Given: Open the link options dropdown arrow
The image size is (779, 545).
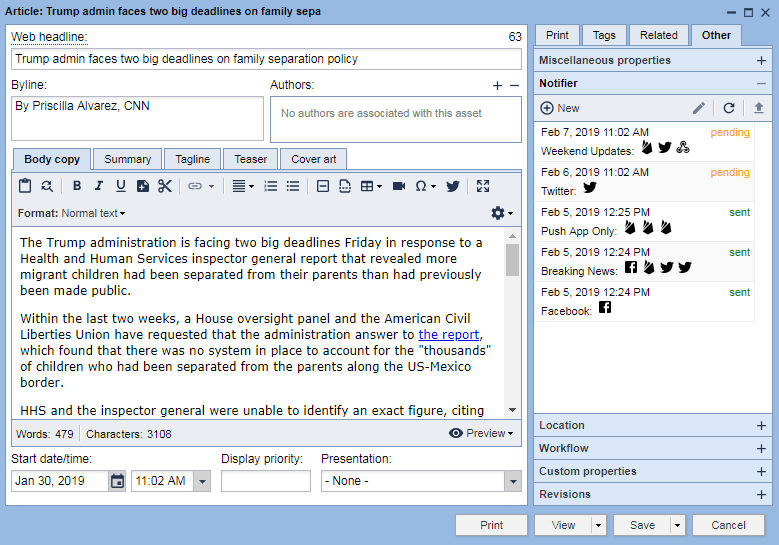Looking at the screenshot, I should coord(211,186).
